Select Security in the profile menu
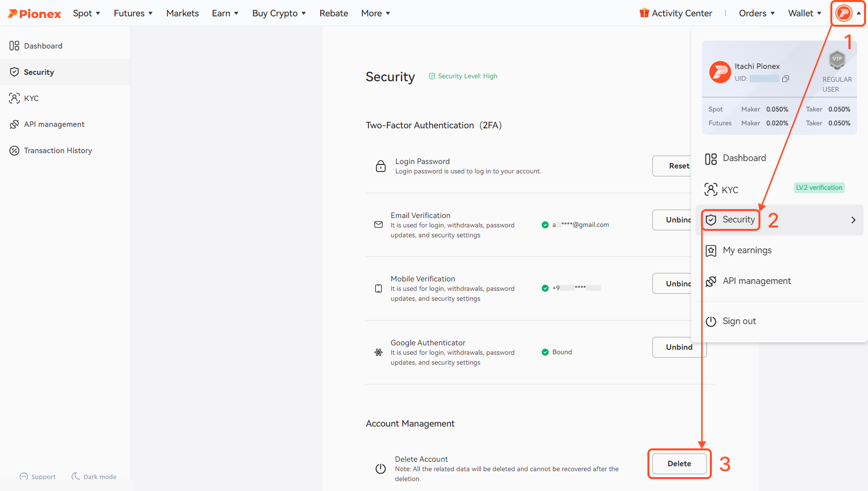Viewport: 868px width, 491px height. (x=779, y=220)
